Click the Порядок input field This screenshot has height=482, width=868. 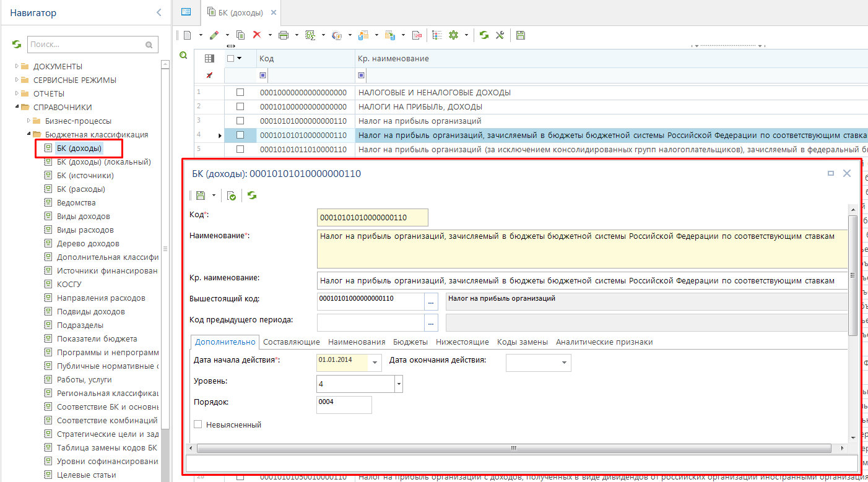click(x=344, y=405)
